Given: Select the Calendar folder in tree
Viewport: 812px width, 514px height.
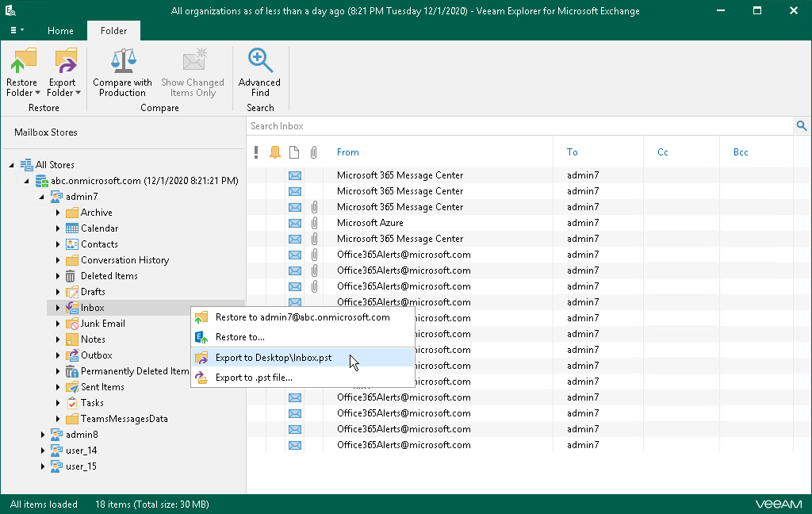Looking at the screenshot, I should coord(99,228).
